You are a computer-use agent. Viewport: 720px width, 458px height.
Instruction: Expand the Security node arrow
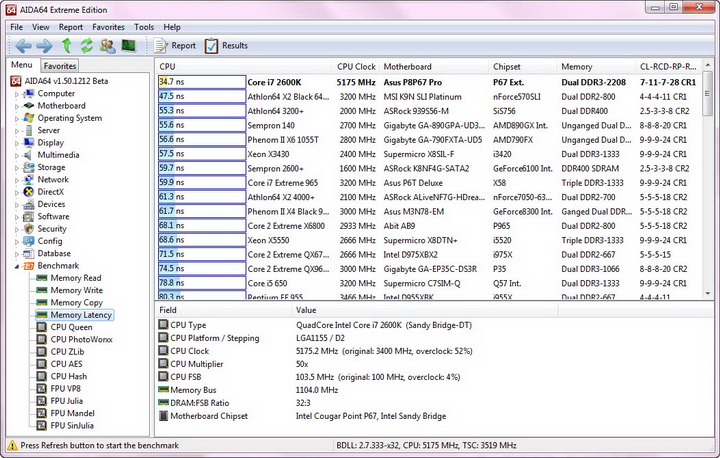click(17, 229)
